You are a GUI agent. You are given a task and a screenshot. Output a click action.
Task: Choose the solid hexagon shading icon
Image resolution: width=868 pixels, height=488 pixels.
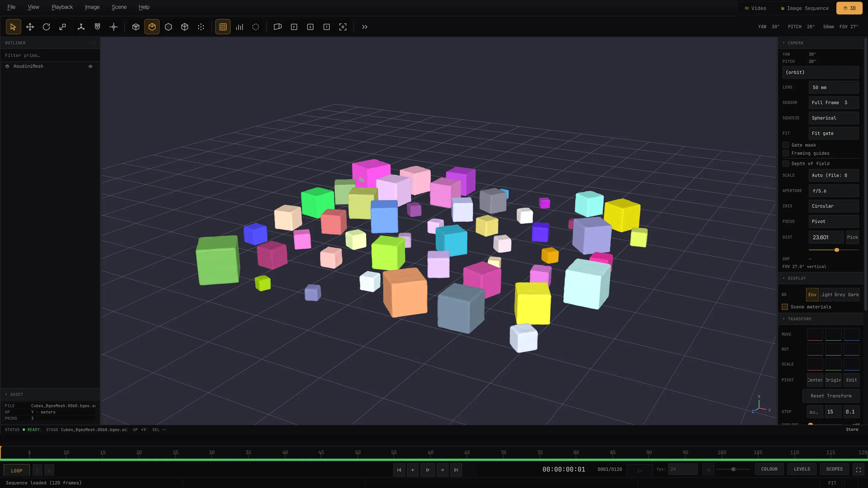pyautogui.click(x=168, y=27)
